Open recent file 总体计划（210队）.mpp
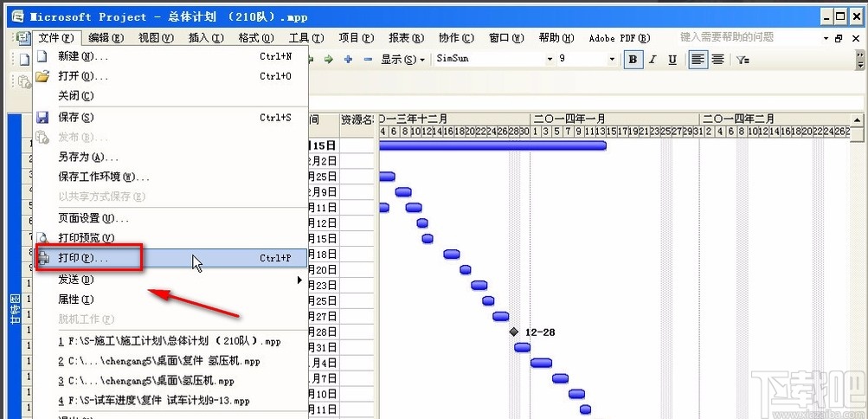This screenshot has height=419, width=868. 170,341
